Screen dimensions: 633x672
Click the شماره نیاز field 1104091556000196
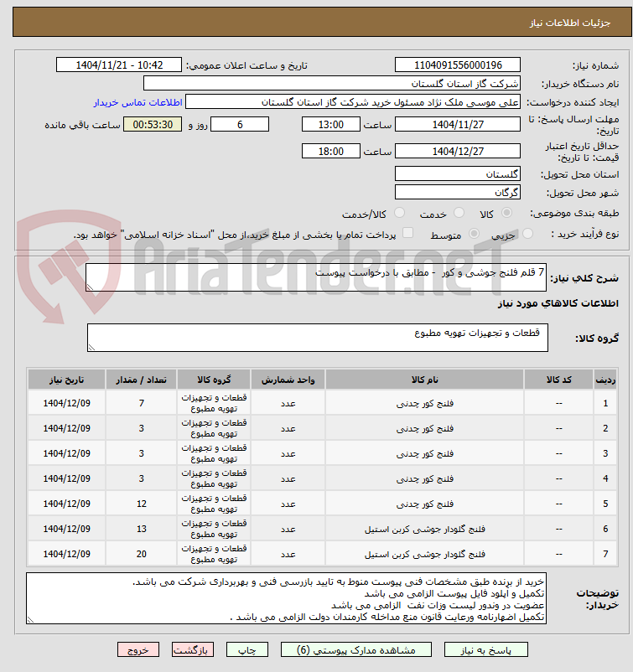(x=458, y=65)
